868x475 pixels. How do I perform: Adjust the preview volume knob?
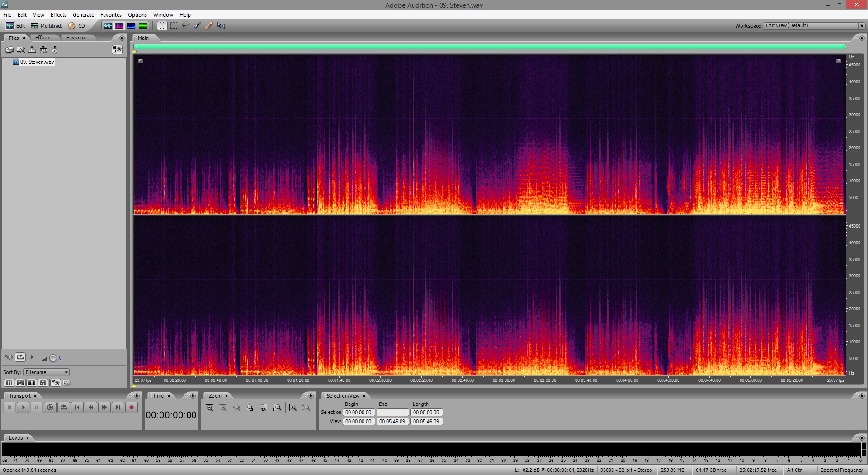tap(53, 358)
